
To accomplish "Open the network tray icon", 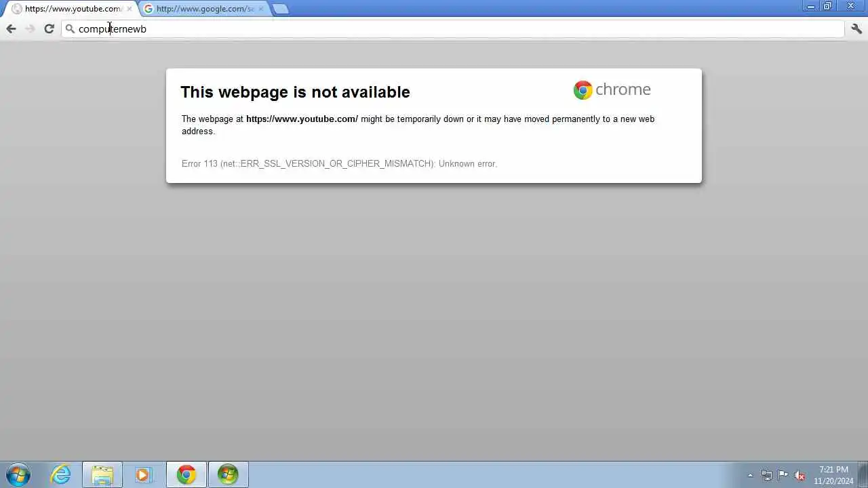I will [766, 475].
